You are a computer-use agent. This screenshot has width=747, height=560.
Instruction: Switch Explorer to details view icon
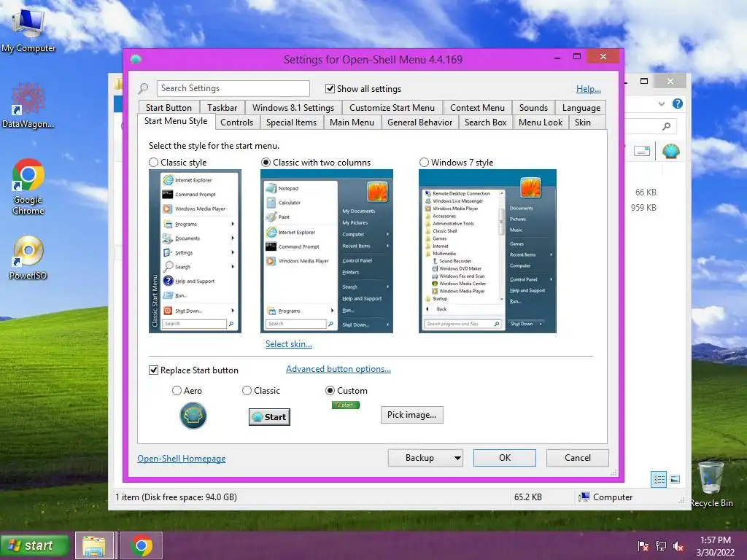click(659, 479)
